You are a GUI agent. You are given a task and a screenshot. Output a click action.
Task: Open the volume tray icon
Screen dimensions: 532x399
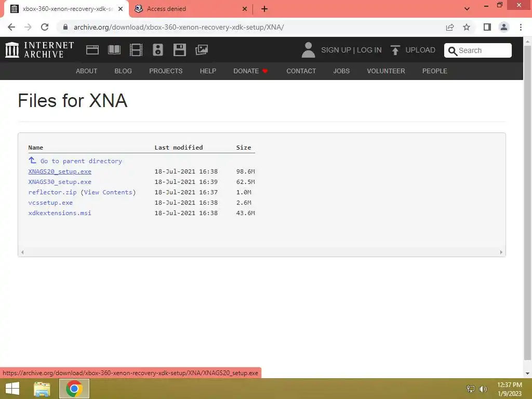483,389
